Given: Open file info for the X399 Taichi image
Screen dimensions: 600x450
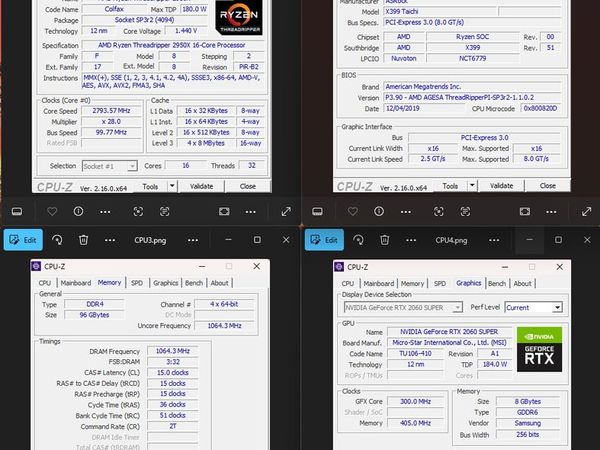Looking at the screenshot, I should coord(379,211).
